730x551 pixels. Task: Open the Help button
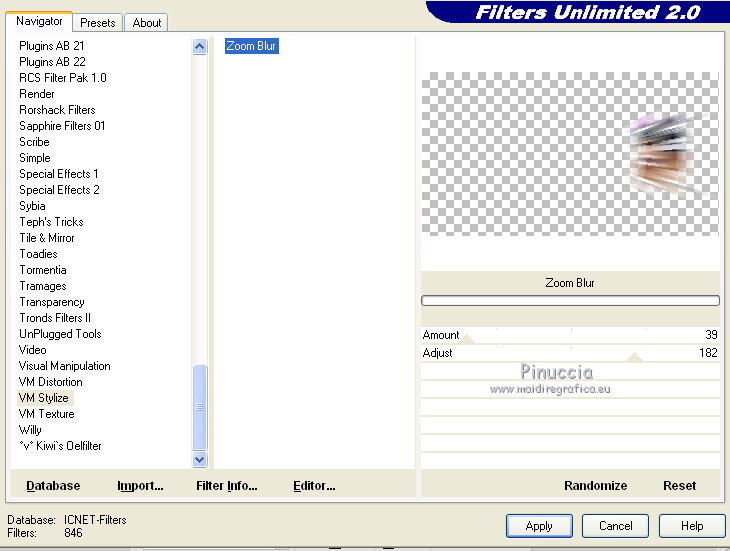pos(692,526)
